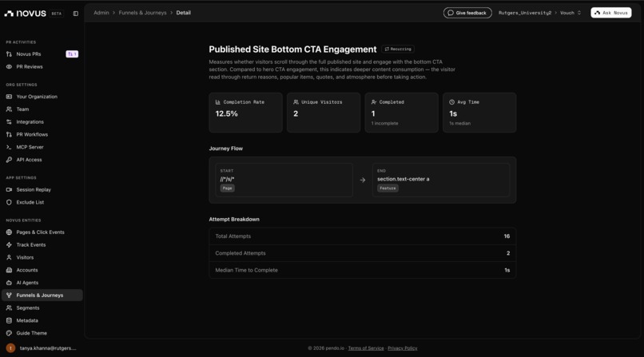
Task: Click Pages & Click Events globe icon
Action: point(9,232)
